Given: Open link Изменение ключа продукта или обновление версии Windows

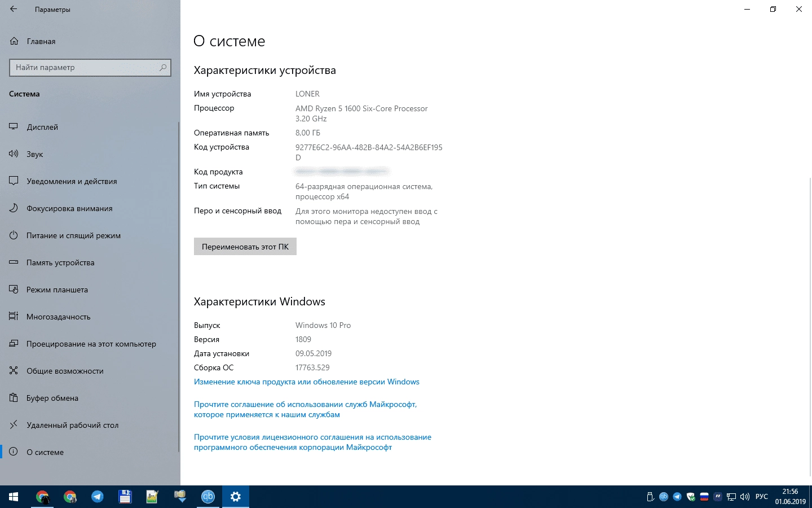Looking at the screenshot, I should [x=307, y=382].
